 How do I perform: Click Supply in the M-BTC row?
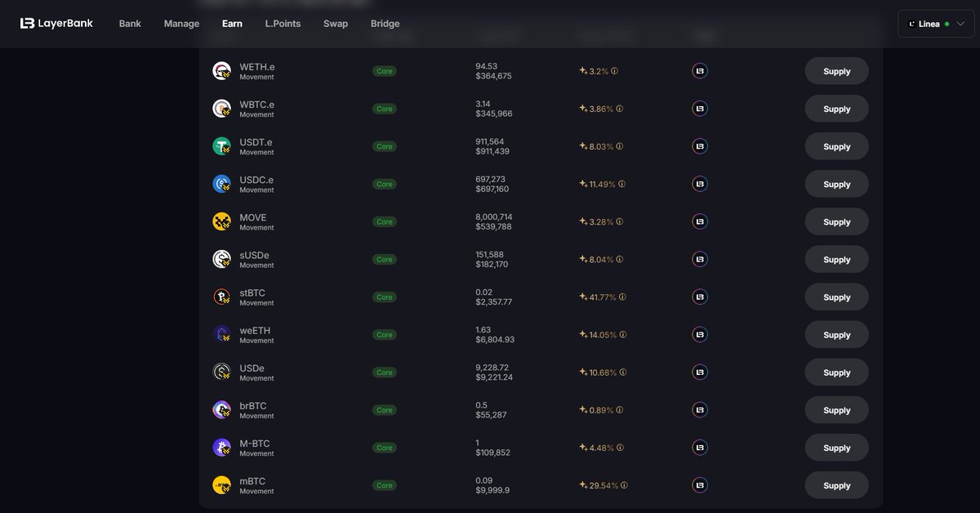tap(836, 447)
